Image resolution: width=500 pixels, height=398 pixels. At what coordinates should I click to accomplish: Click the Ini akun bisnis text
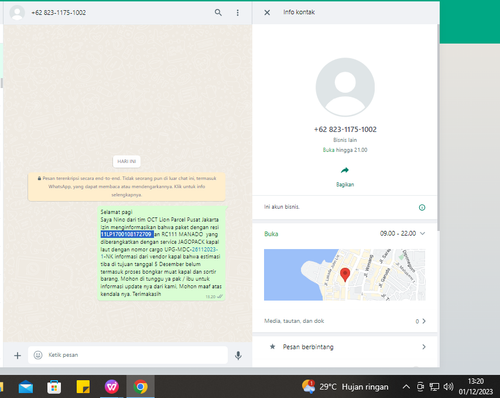(282, 207)
